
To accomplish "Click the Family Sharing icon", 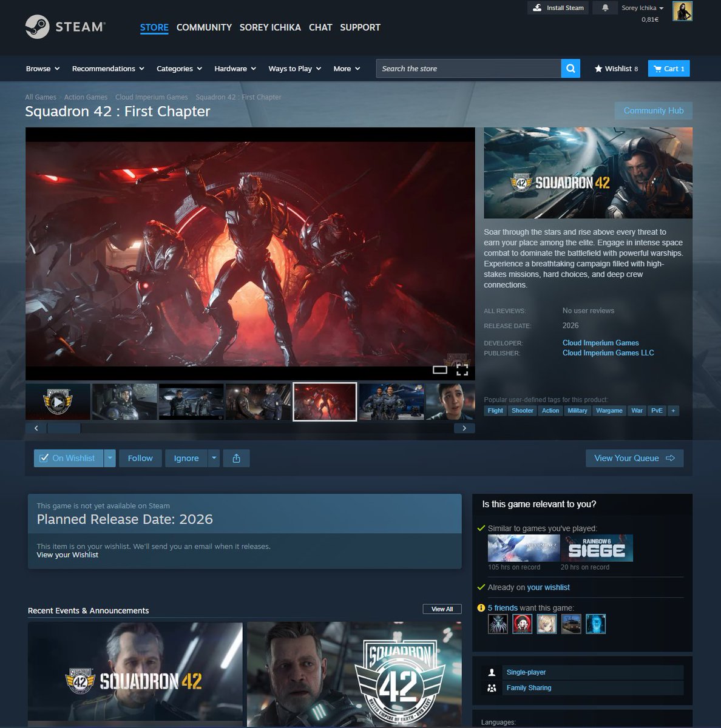I will coord(492,688).
